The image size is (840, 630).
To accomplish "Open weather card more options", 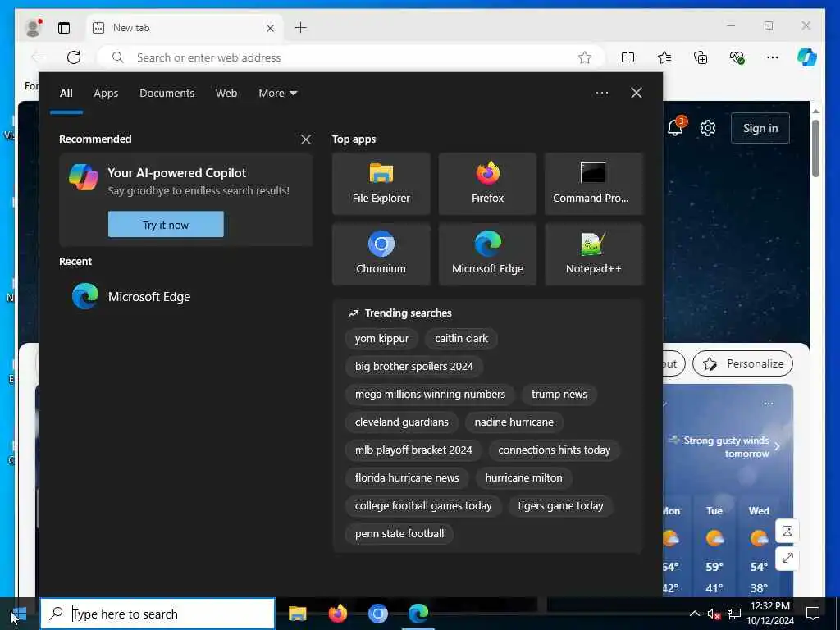I will point(768,404).
